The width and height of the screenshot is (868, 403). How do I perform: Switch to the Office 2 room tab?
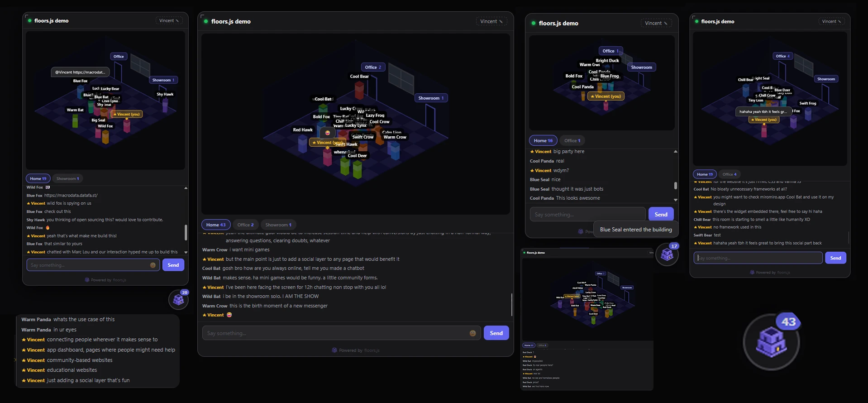(246, 225)
